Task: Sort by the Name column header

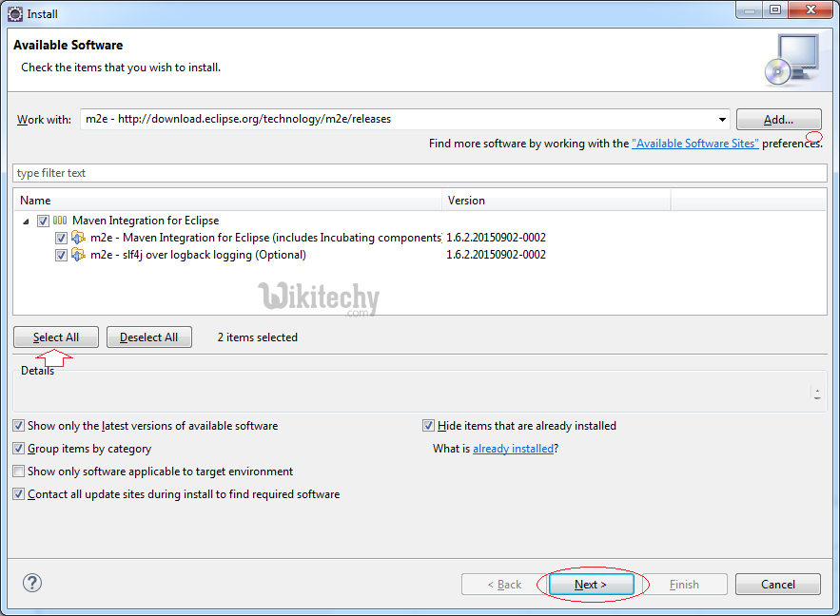Action: click(228, 201)
